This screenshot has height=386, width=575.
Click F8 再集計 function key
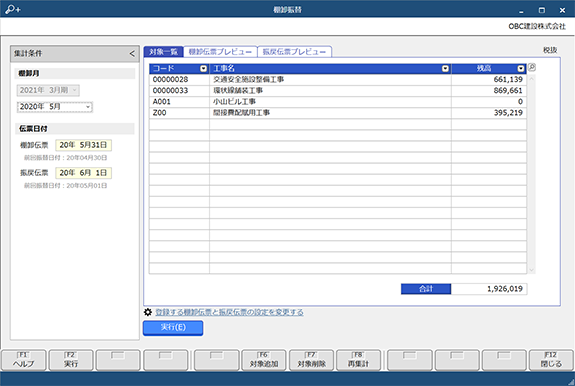[358, 360]
